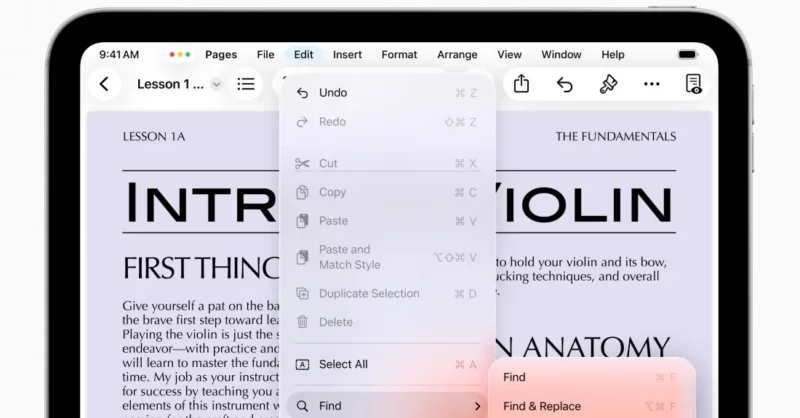Screen dimensions: 800x418
Task: Click the trash icon beside Delete
Action: pos(302,322)
